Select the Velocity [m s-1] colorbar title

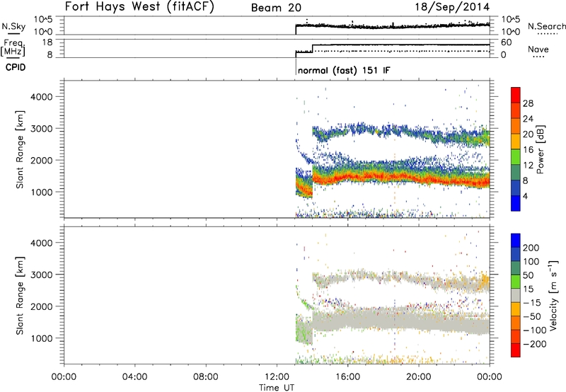[553, 295]
